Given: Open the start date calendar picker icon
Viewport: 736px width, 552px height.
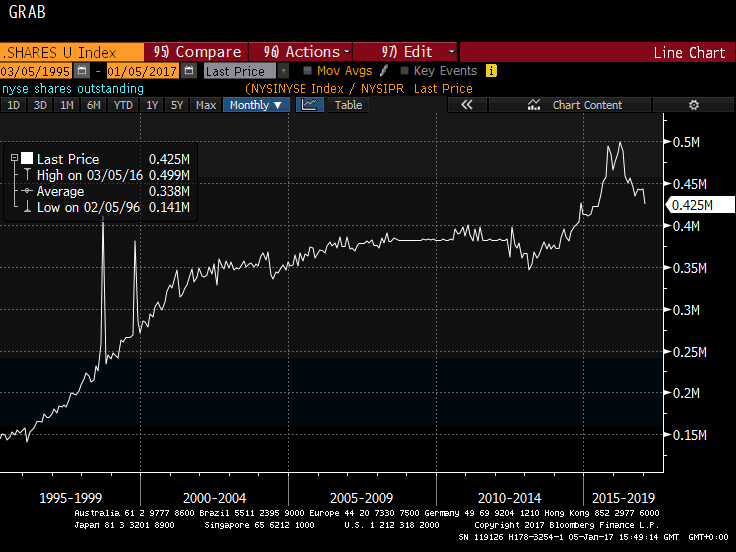Looking at the screenshot, I should 82,71.
